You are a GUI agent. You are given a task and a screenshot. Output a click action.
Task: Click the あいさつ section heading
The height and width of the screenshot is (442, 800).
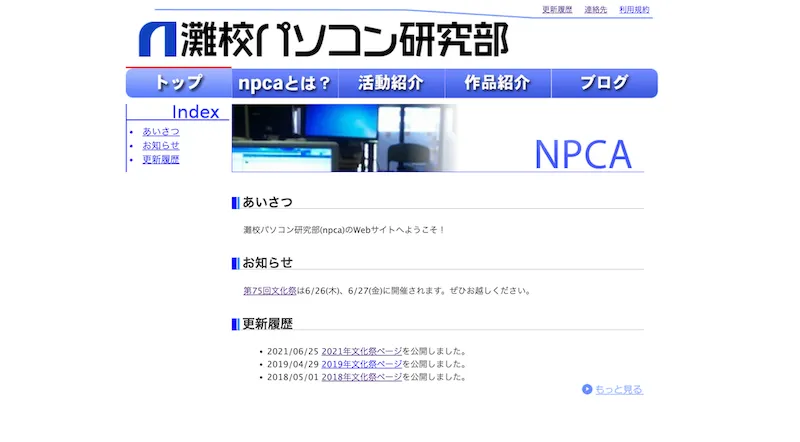click(267, 202)
